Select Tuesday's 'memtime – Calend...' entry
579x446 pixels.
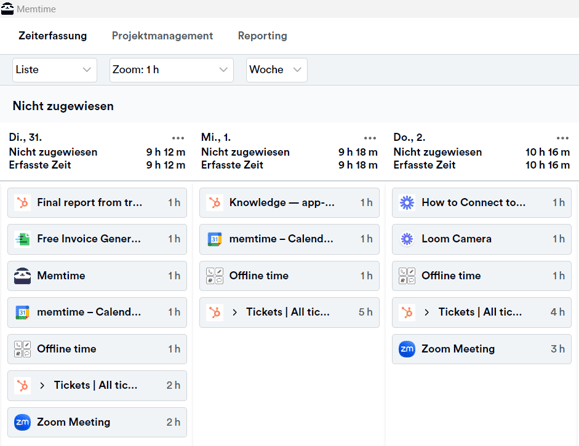(x=97, y=312)
